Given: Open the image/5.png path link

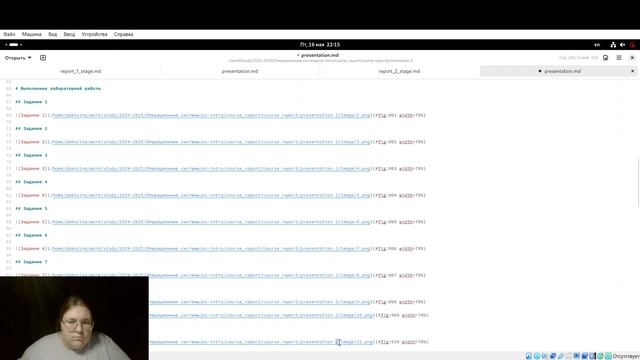Looking at the screenshot, I should tap(211, 196).
